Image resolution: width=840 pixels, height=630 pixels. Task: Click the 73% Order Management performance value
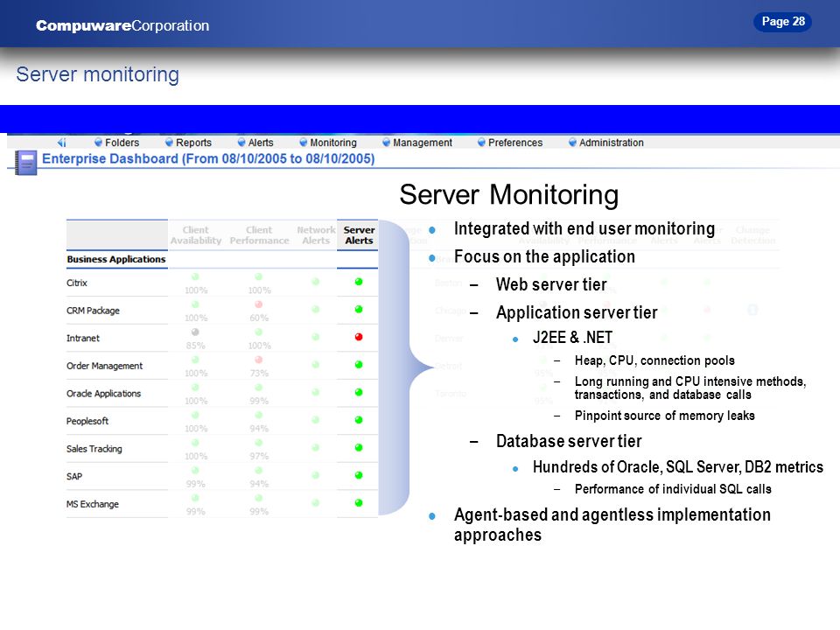[259, 373]
